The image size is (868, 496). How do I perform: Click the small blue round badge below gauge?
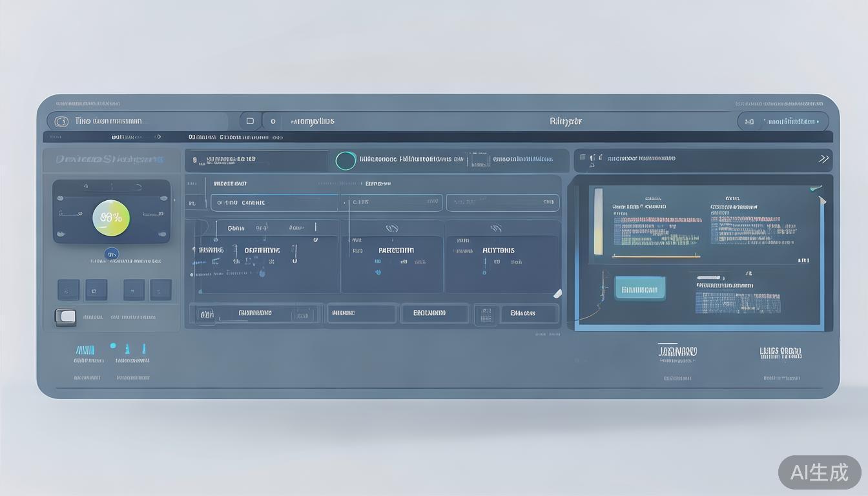click(111, 254)
